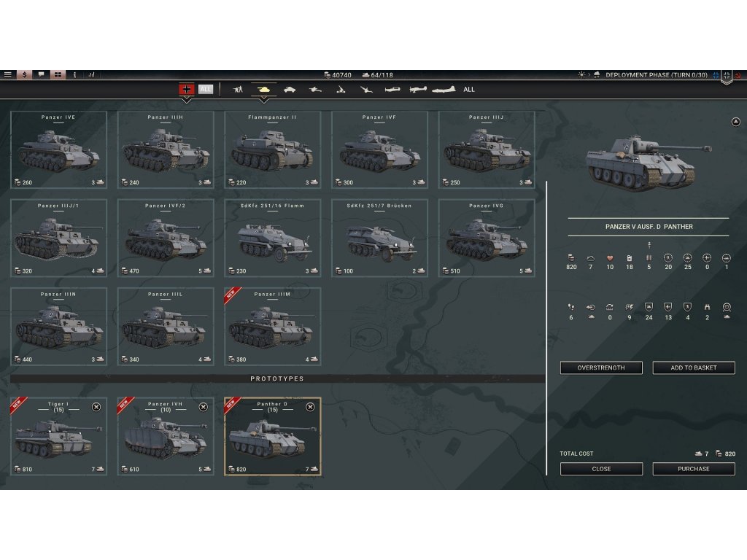Open the statistics bar chart icon
747x560 pixels.
[x=91, y=74]
